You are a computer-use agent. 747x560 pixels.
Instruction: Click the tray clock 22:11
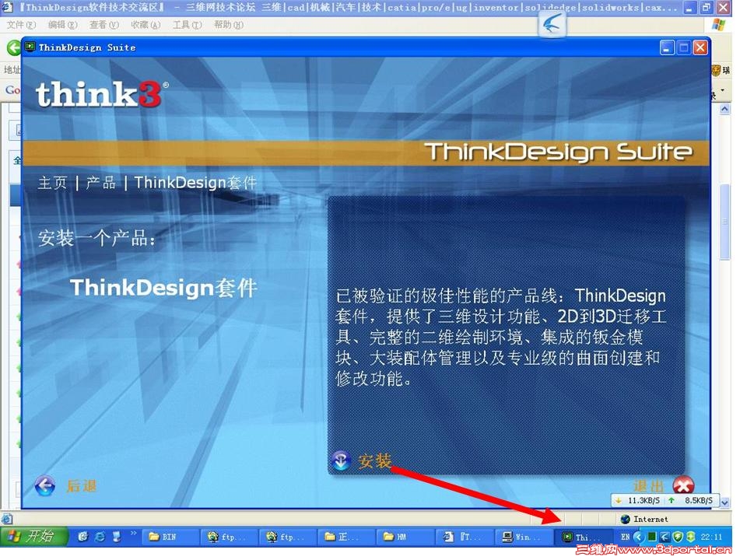(711, 537)
